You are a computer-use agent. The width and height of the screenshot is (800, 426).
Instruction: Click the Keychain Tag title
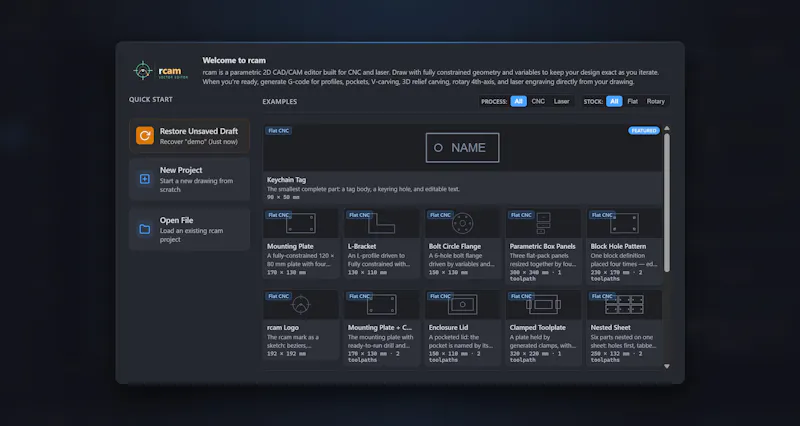tap(287, 180)
